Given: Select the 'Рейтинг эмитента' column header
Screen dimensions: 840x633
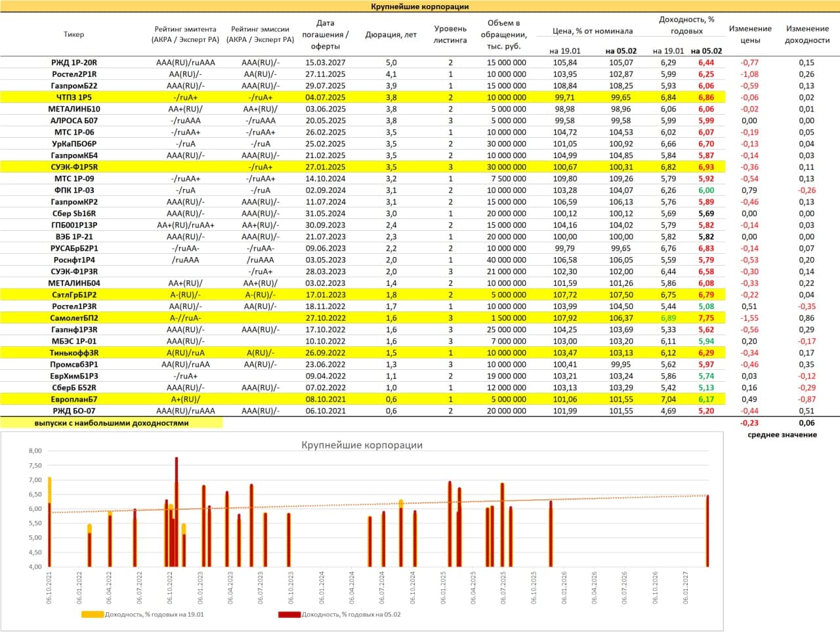Looking at the screenshot, I should [x=185, y=34].
